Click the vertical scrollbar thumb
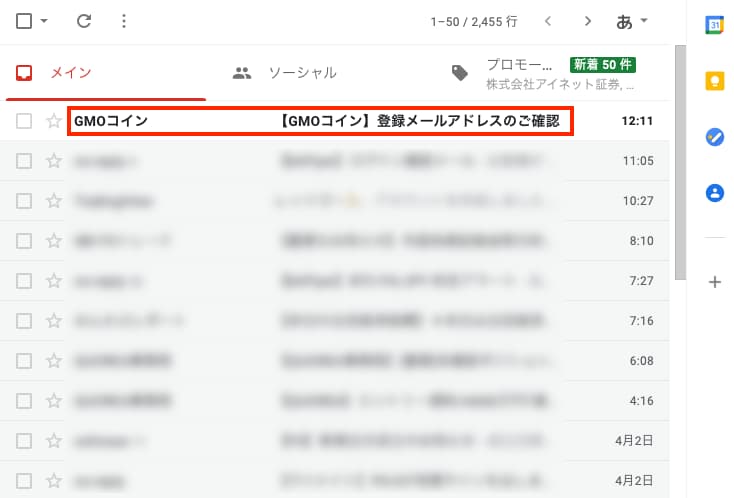 (680, 162)
